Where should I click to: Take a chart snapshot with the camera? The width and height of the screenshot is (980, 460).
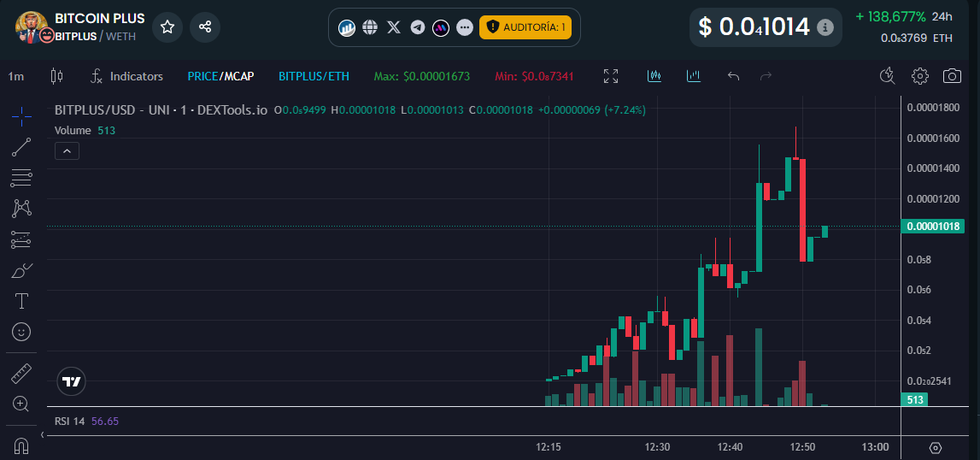(x=951, y=76)
